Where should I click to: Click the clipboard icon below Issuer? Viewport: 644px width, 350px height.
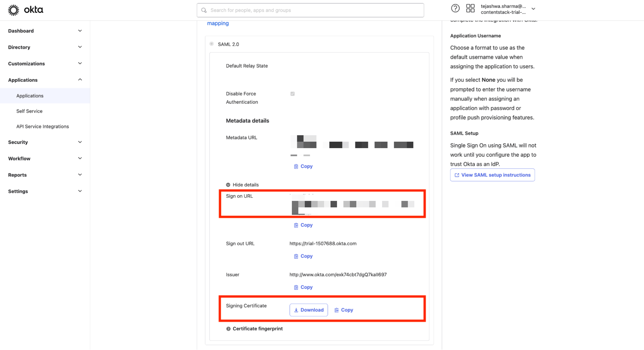(296, 287)
